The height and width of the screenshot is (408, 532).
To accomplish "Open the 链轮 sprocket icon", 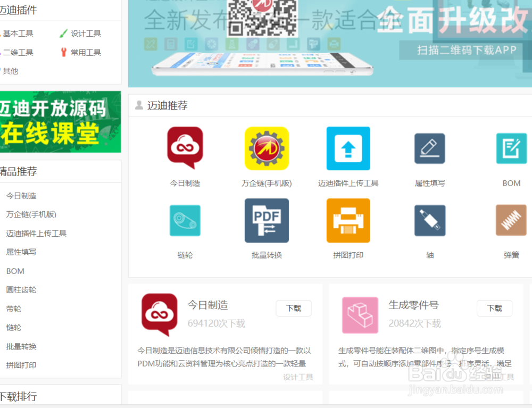I will tap(185, 220).
